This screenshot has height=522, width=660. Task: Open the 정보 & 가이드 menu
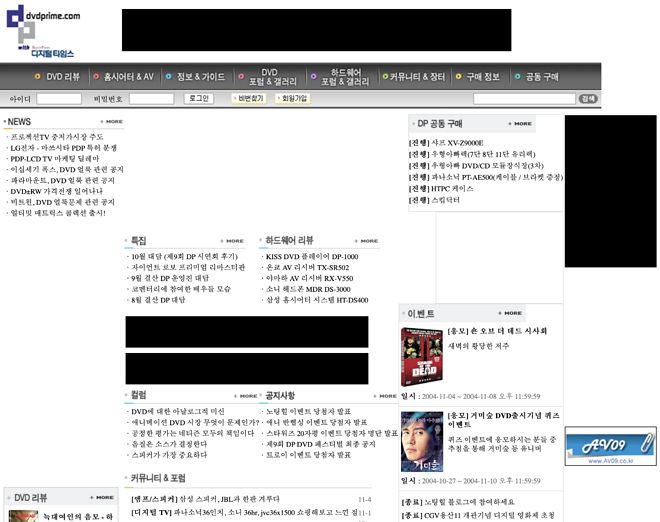click(x=201, y=77)
